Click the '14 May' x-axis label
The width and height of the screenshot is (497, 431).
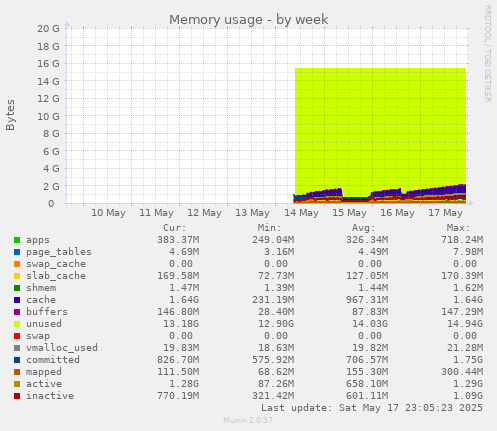coord(301,213)
